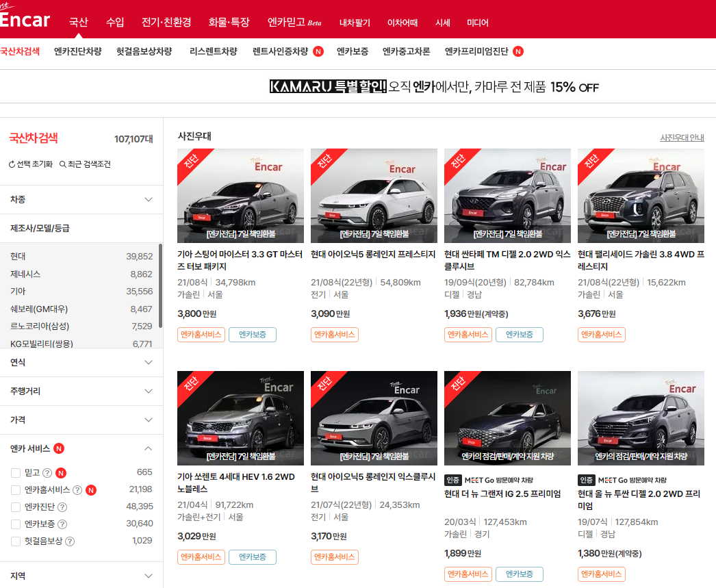
Task: Switch to 엔카보증 sub-nav tab
Action: tap(353, 51)
